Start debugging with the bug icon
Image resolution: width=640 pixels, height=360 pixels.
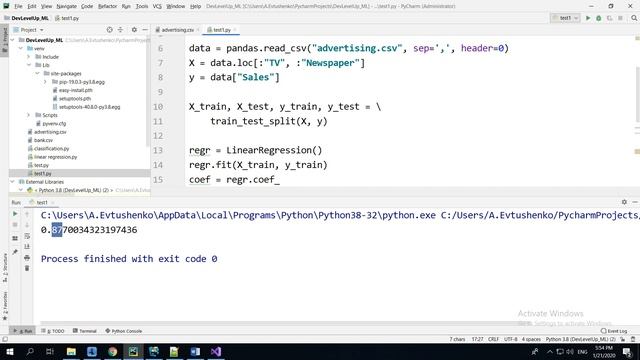[598, 18]
